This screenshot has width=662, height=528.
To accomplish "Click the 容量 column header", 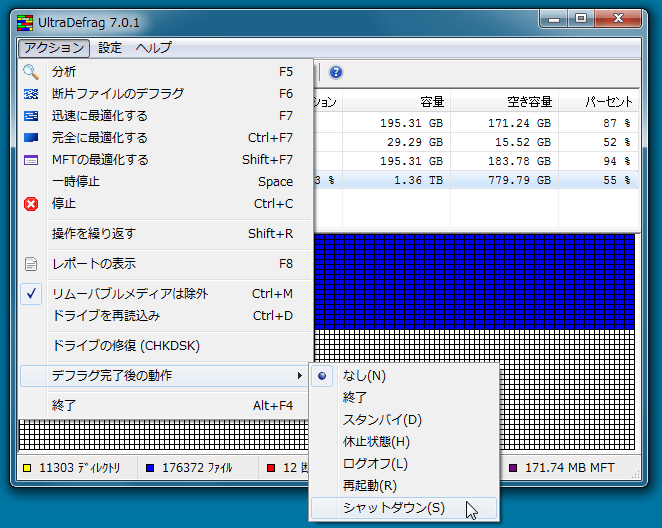I will point(396,101).
